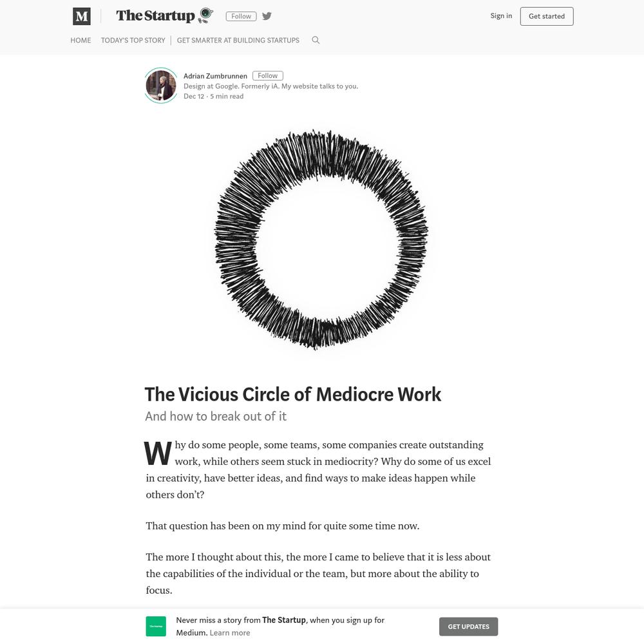Open Adrian Zumbrunnen's profile picture
Viewport: 644px width, 644px height.
(x=161, y=86)
